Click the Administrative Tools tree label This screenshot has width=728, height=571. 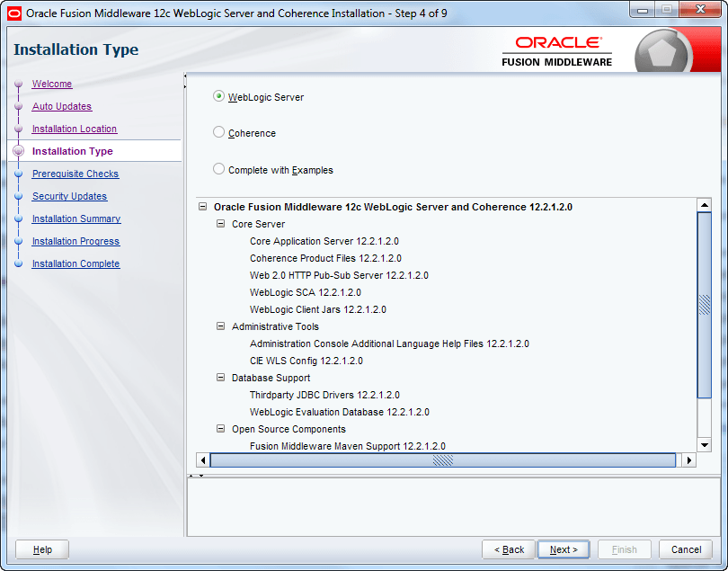(x=275, y=326)
